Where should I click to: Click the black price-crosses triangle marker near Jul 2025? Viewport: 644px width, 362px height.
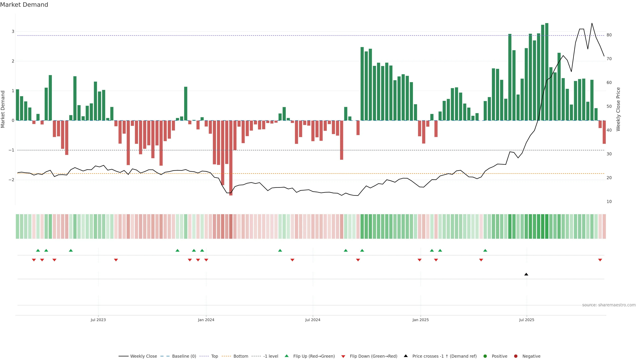(x=526, y=274)
